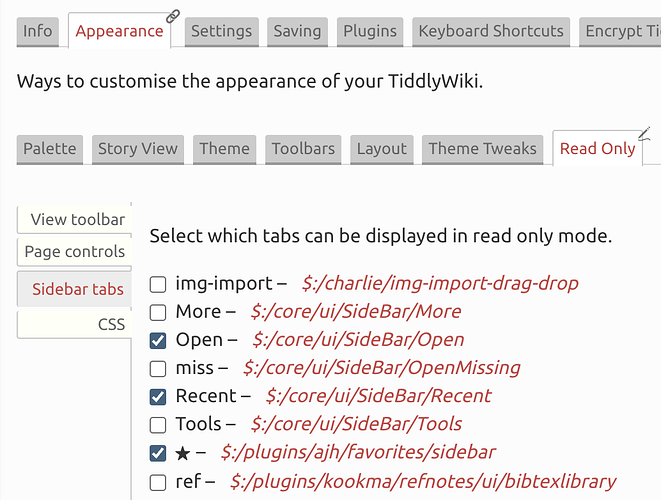Open the CSS vertical tab
Screen dimensions: 661x500
110,324
